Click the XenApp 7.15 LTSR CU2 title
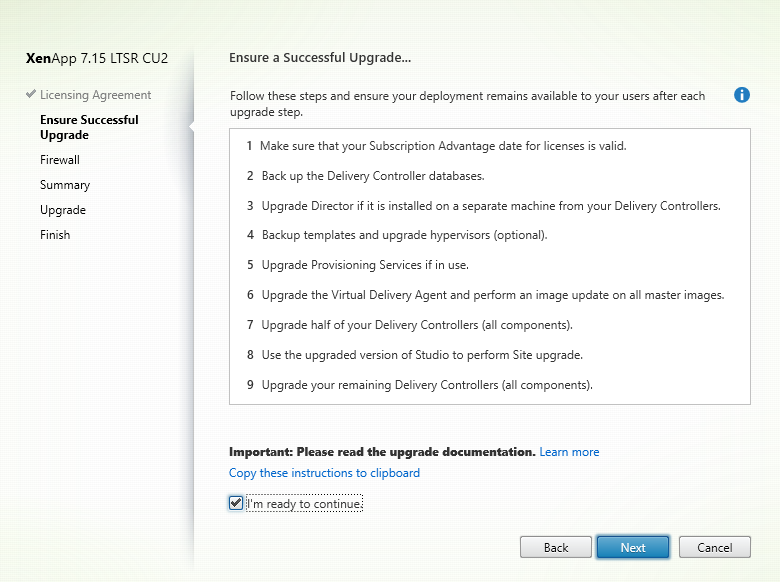The image size is (780, 582). [x=96, y=58]
